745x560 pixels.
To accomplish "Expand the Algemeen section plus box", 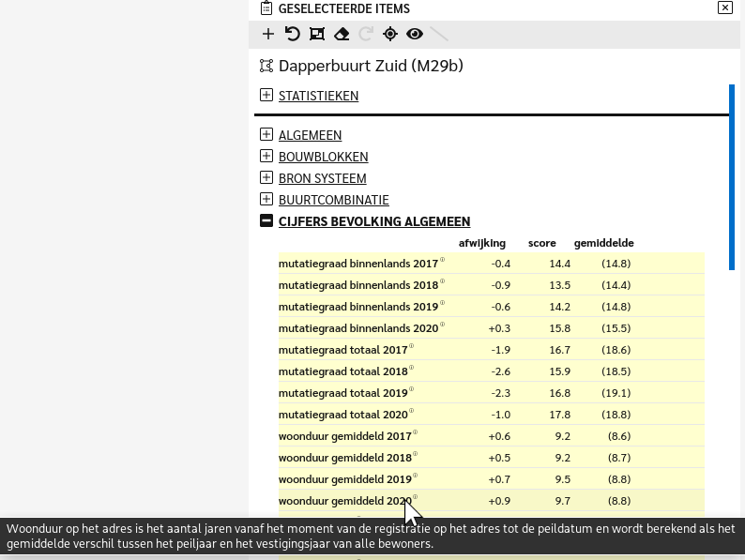I will (266, 134).
